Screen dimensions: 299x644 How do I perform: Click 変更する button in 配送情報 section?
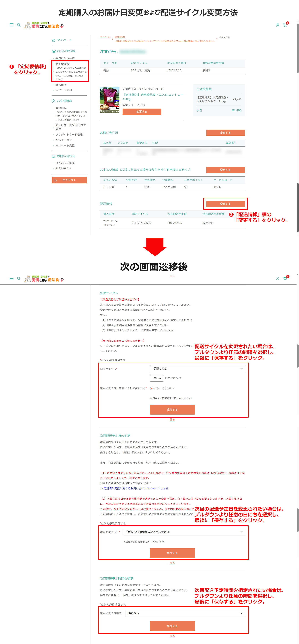[225, 204]
